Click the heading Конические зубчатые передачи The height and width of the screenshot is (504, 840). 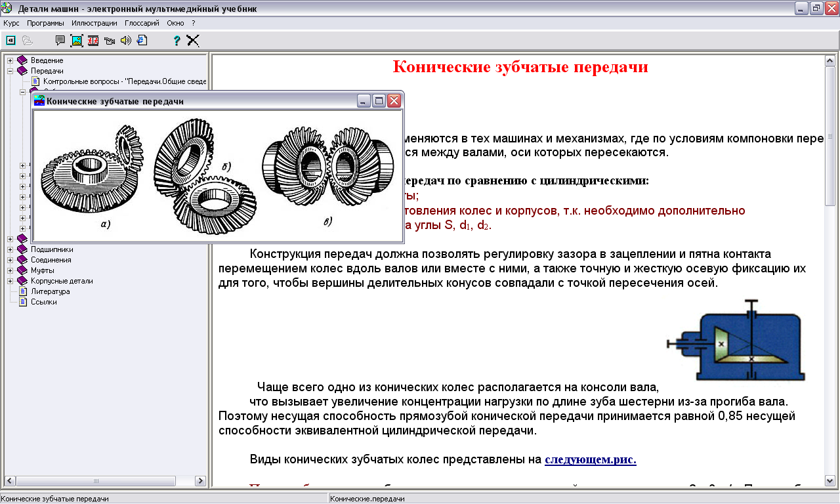tap(520, 67)
